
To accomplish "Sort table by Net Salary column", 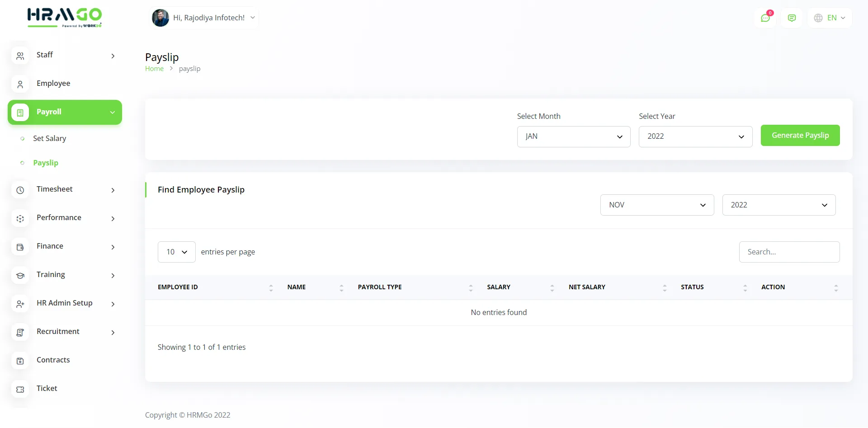I will click(x=665, y=288).
